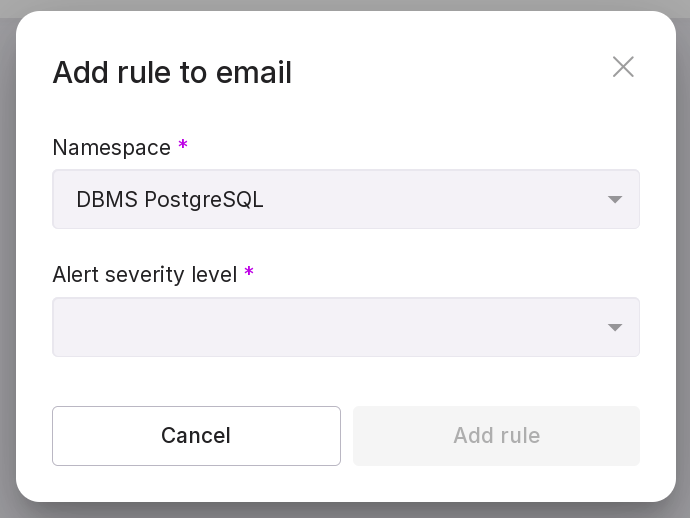Image resolution: width=690 pixels, height=518 pixels.
Task: Click the Namespace field's caret arrow
Action: pyautogui.click(x=615, y=199)
